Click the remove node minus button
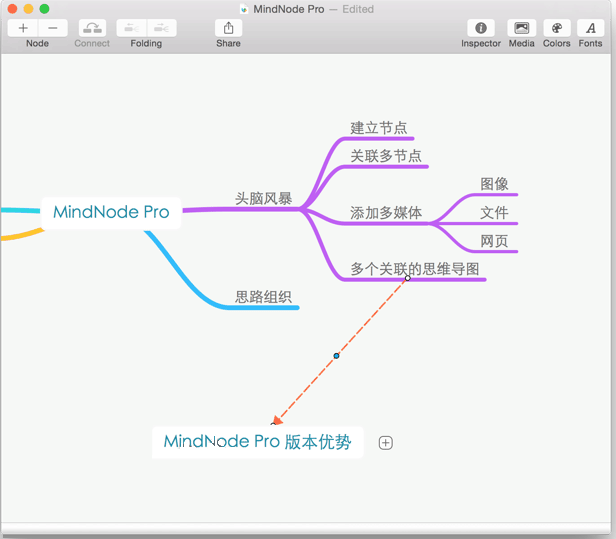616x539 pixels. [x=53, y=28]
